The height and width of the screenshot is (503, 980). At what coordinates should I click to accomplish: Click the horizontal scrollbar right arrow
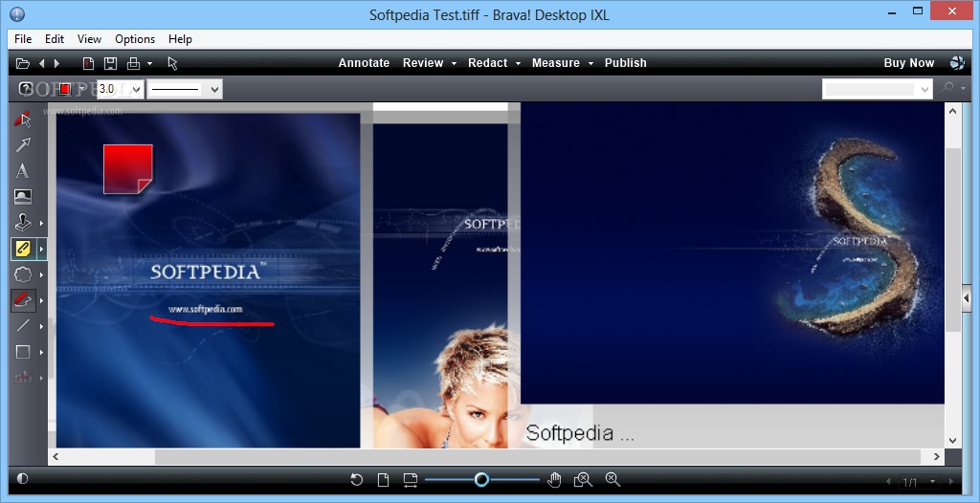click(x=936, y=457)
